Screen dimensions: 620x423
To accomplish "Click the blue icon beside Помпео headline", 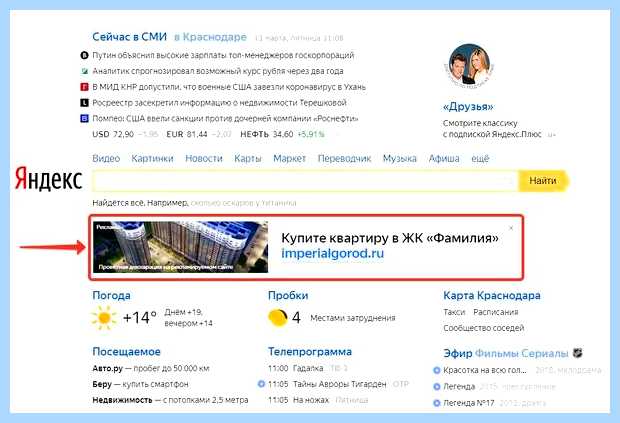I will 84,119.
